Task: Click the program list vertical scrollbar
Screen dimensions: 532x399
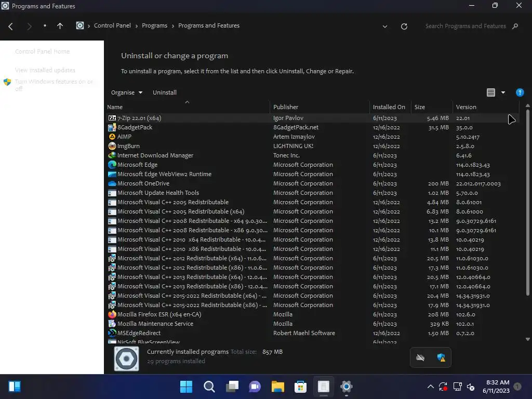Action: click(528, 202)
